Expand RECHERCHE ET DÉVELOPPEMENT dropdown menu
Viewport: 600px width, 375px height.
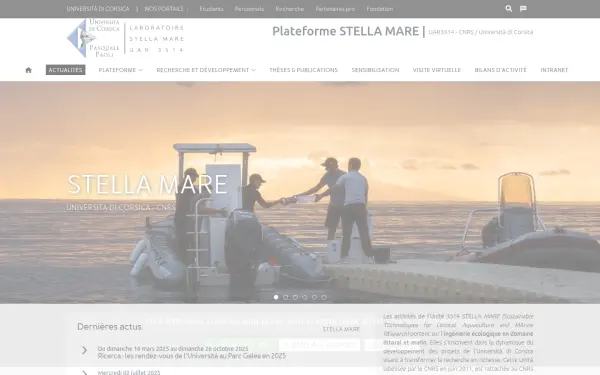tap(206, 70)
